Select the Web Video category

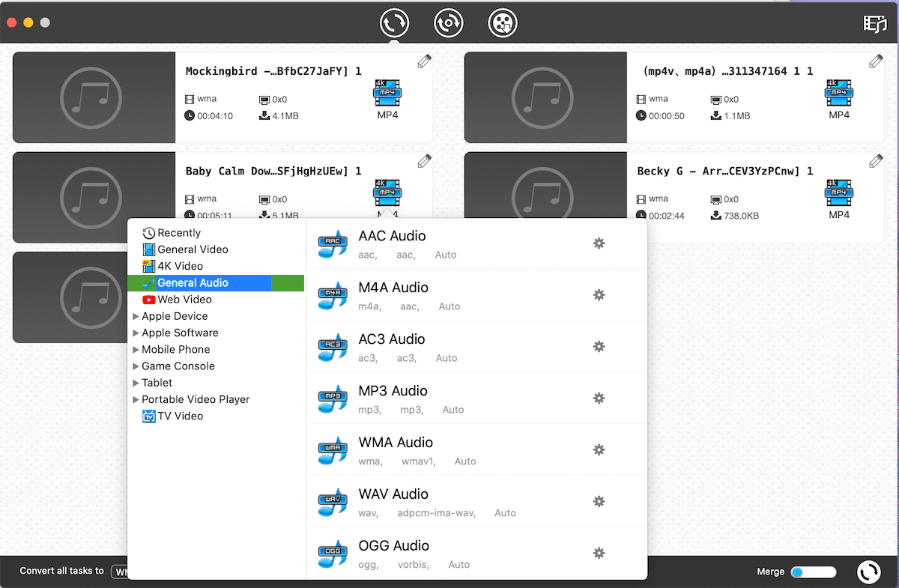tap(184, 300)
